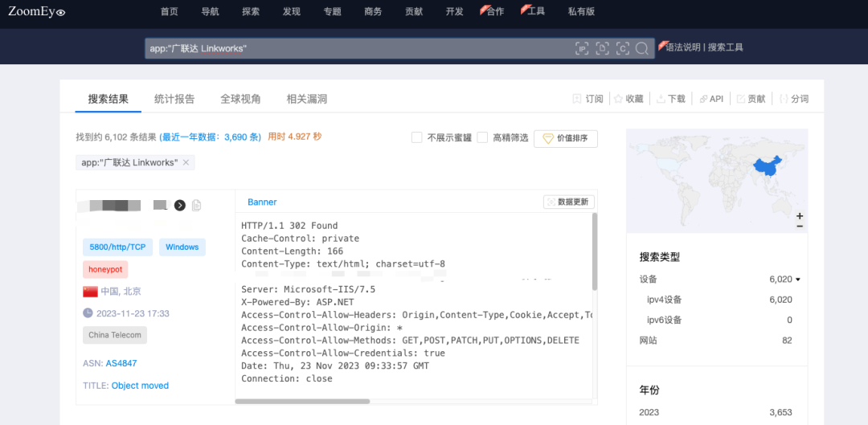Open the arrow icon beside blurred IP

tap(179, 206)
